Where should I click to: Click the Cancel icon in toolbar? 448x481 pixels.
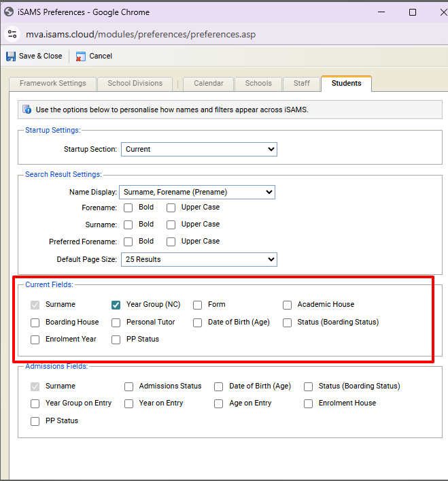(81, 56)
